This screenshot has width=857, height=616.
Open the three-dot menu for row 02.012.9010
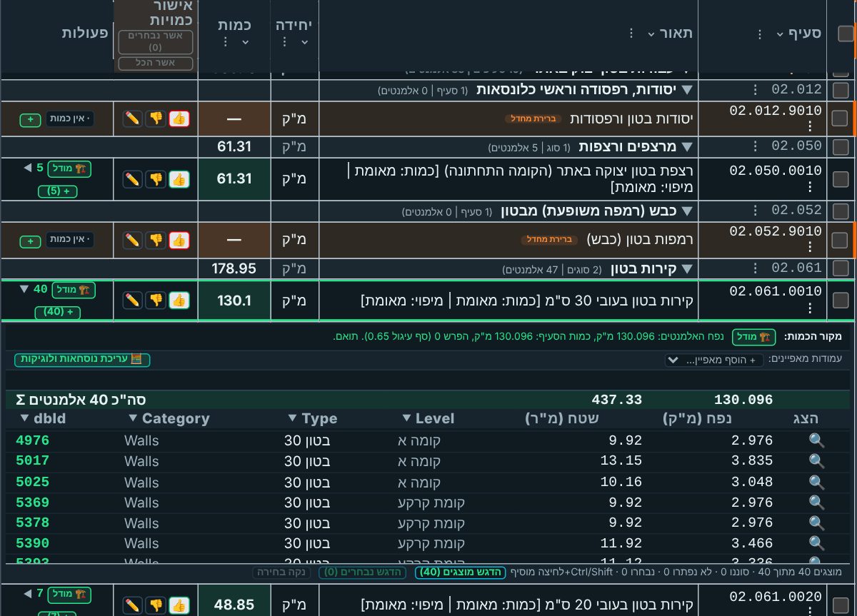tap(810, 126)
